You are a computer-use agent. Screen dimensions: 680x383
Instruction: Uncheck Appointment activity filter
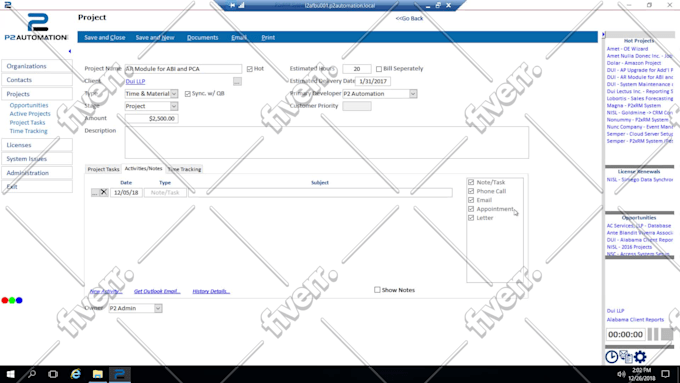coord(471,209)
